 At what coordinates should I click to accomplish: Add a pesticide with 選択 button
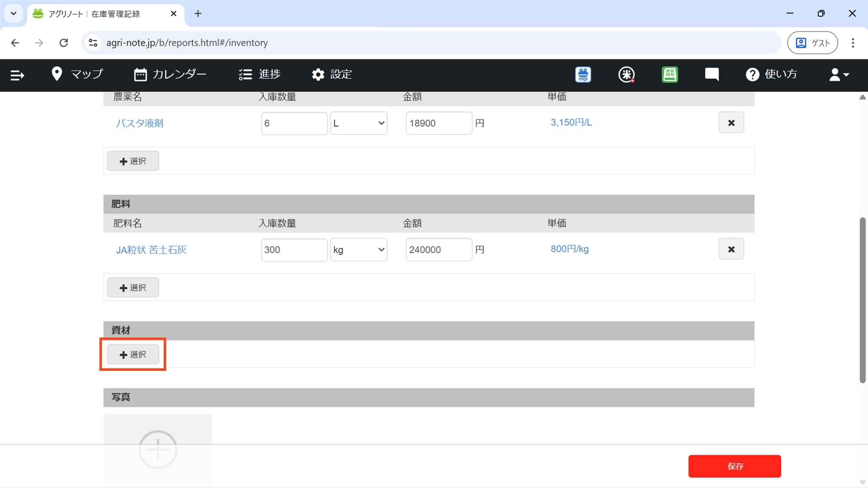coord(133,161)
